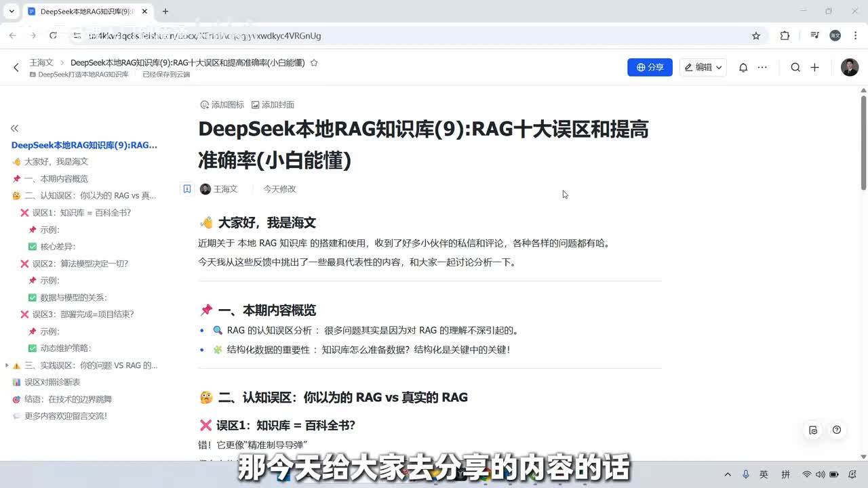Open a new browser tab
The height and width of the screenshot is (488, 868).
click(165, 12)
